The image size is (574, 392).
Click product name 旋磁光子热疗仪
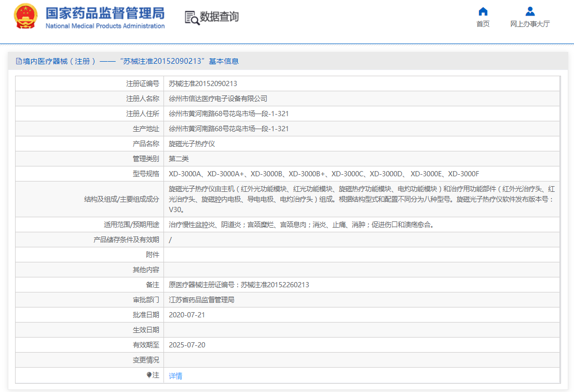192,144
